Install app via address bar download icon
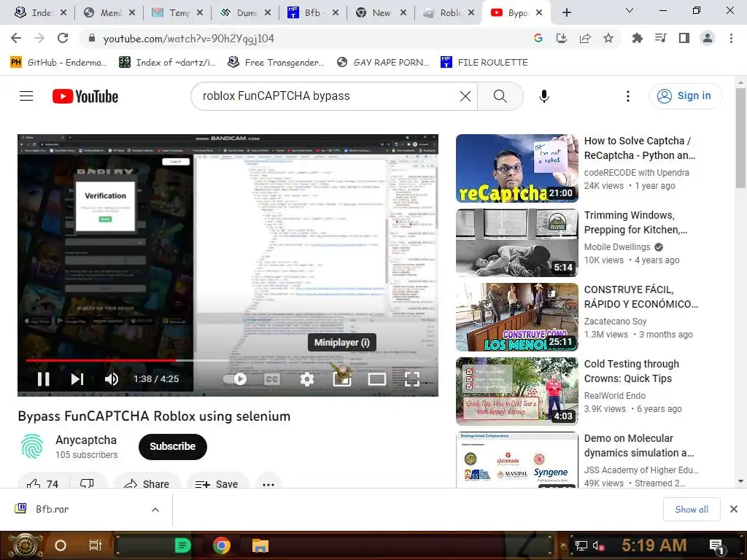The image size is (747, 560). (562, 38)
